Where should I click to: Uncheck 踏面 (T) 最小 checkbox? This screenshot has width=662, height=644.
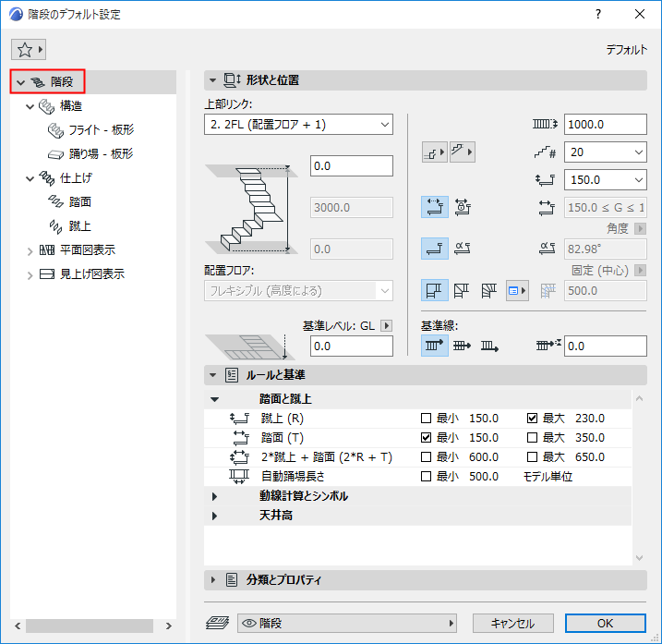[x=426, y=438]
